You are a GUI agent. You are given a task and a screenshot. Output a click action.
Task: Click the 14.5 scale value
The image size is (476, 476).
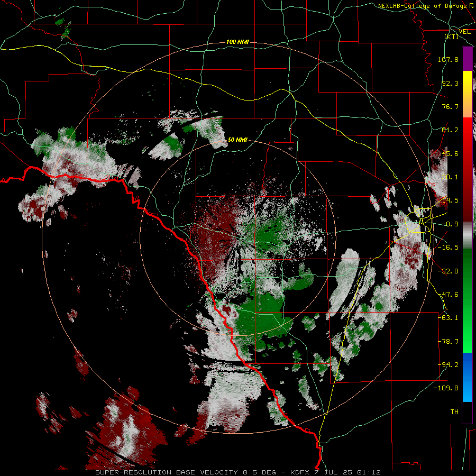tap(450, 200)
